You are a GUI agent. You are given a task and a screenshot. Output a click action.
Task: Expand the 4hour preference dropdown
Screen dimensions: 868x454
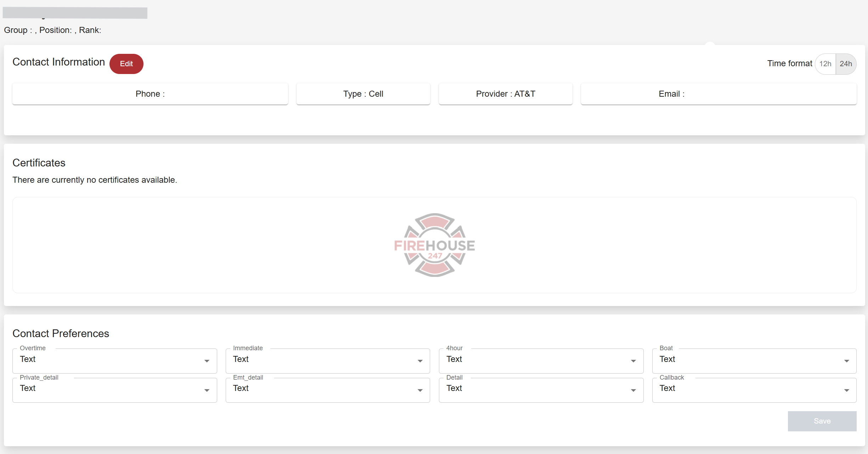click(x=541, y=361)
